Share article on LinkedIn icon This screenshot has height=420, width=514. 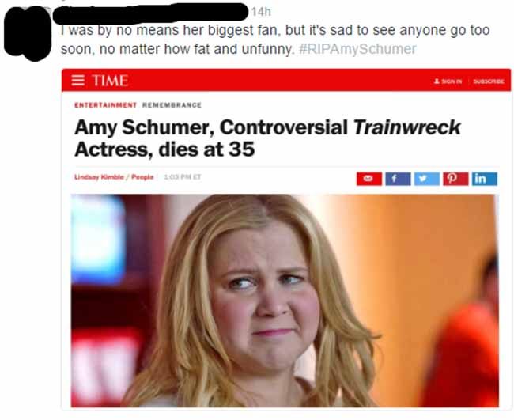click(x=485, y=179)
